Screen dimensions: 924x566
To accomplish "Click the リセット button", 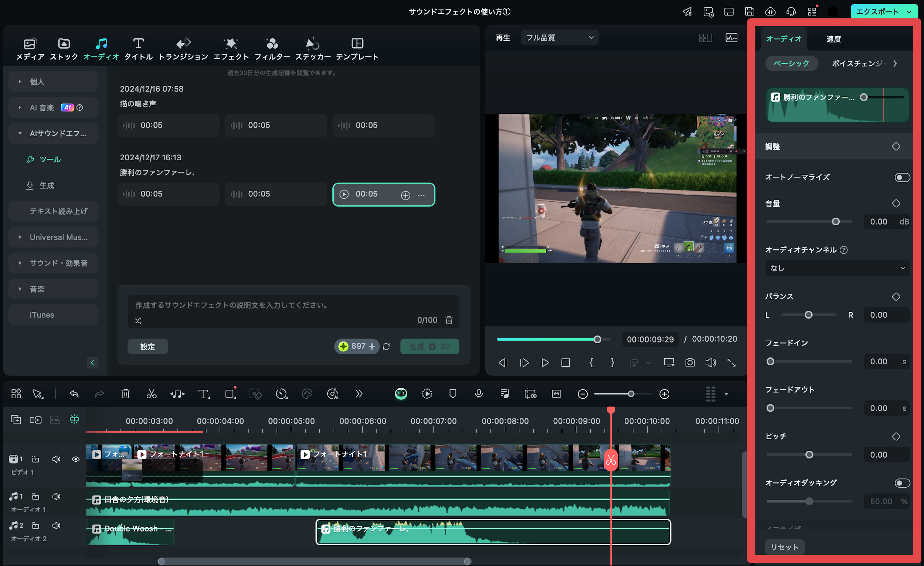I will pyautogui.click(x=785, y=547).
